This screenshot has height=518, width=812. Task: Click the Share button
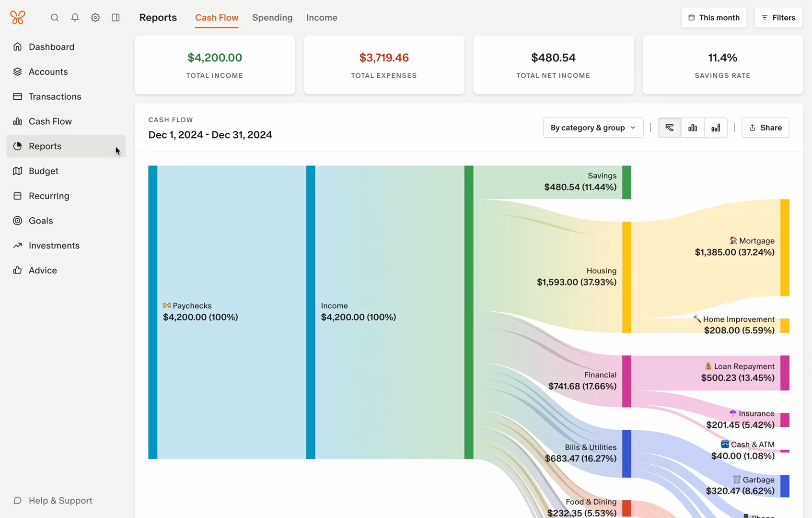tap(765, 128)
